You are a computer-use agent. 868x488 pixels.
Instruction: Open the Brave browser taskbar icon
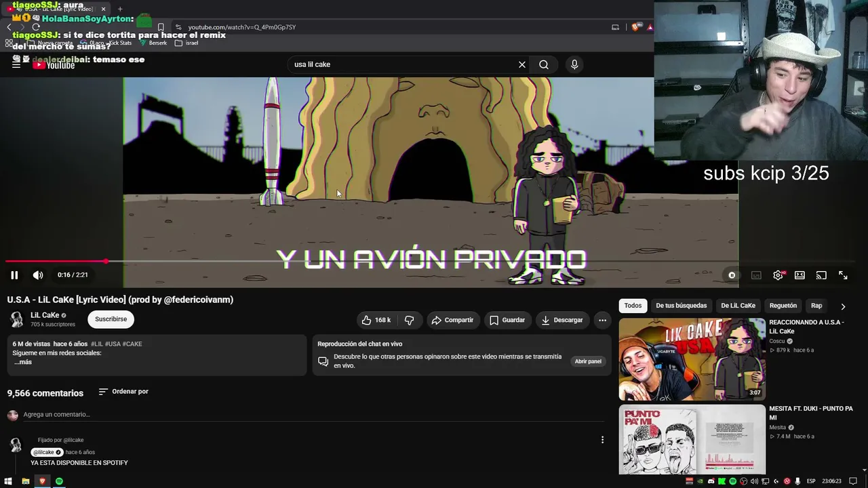click(42, 481)
